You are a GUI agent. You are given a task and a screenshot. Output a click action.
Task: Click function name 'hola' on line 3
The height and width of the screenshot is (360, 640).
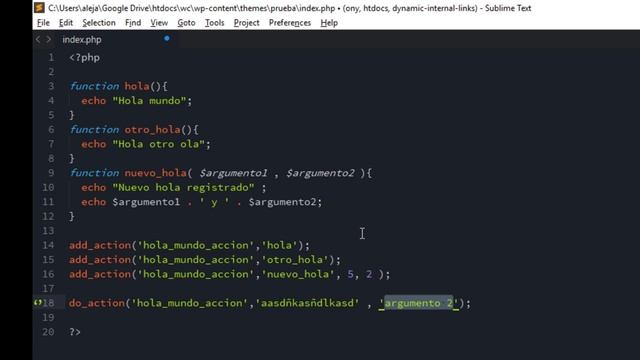point(137,86)
